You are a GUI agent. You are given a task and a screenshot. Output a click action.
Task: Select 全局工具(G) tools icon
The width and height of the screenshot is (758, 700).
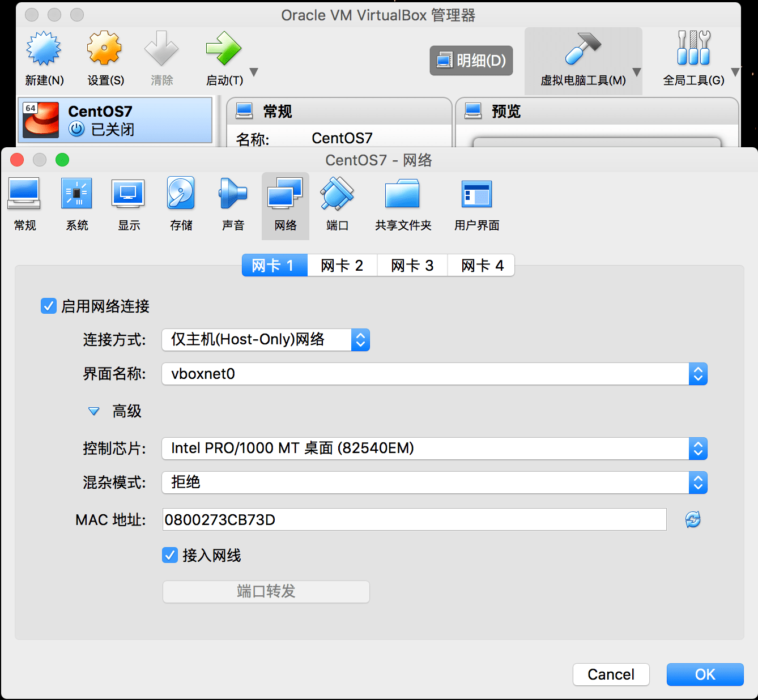click(x=693, y=48)
